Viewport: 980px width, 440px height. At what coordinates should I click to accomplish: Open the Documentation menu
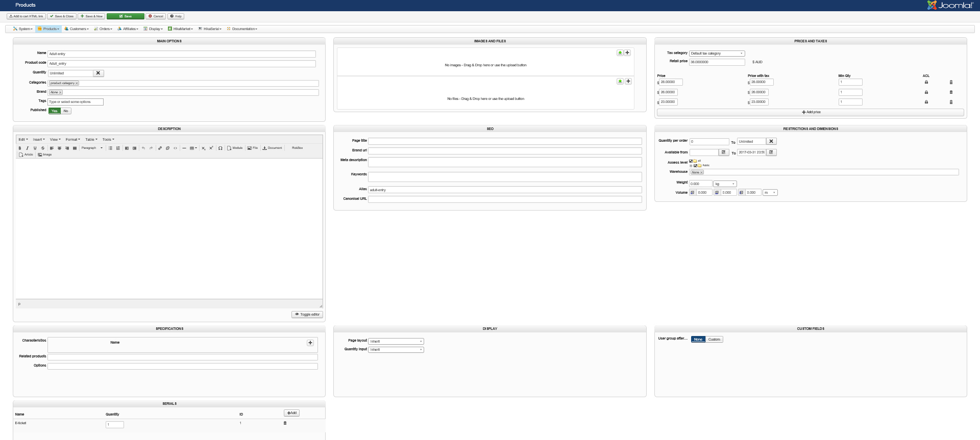(x=242, y=29)
